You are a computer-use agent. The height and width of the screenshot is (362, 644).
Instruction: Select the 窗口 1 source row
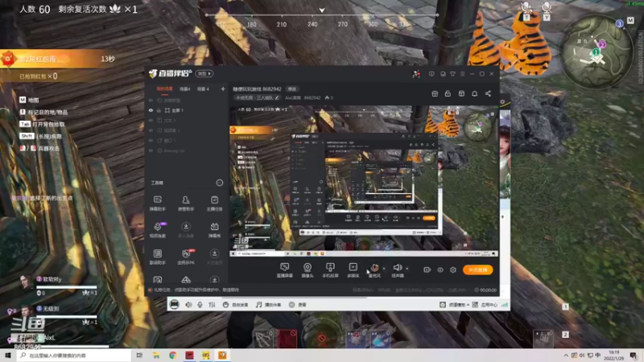click(x=187, y=141)
